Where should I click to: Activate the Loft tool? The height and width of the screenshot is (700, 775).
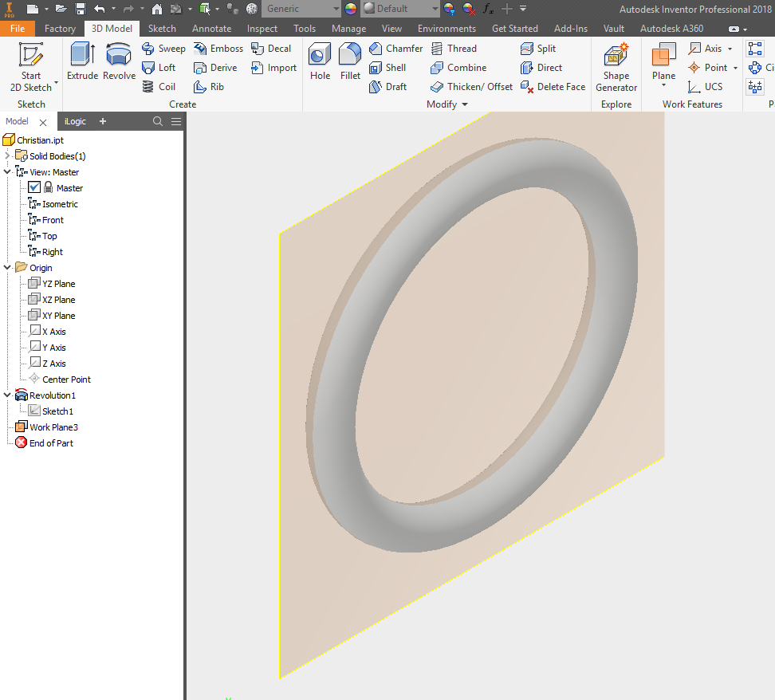pos(159,67)
